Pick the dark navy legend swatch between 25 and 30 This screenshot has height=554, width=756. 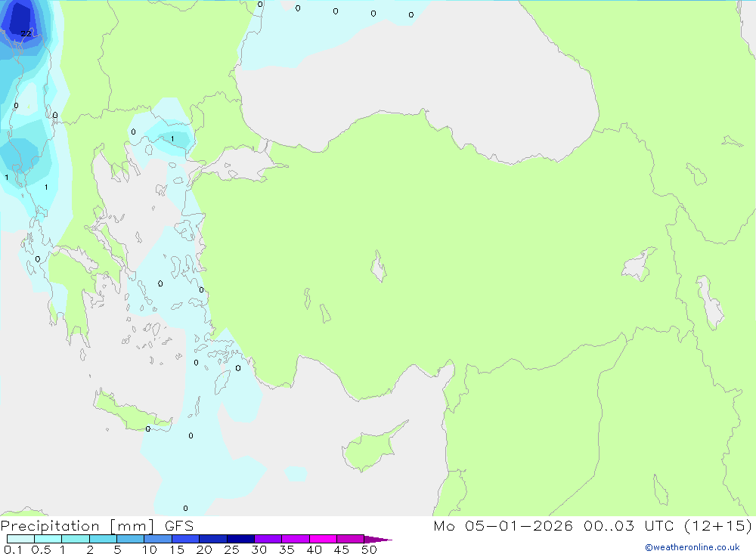240,539
